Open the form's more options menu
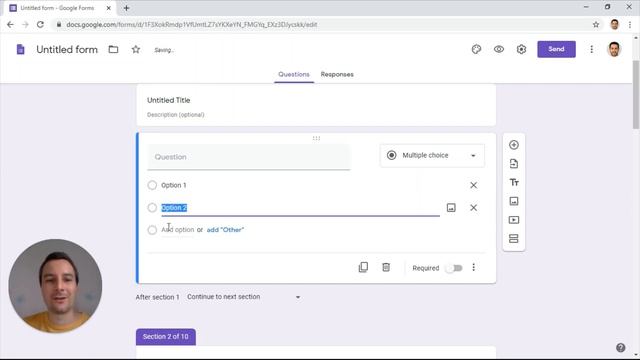Screen dimensions: 640x360 point(591,49)
